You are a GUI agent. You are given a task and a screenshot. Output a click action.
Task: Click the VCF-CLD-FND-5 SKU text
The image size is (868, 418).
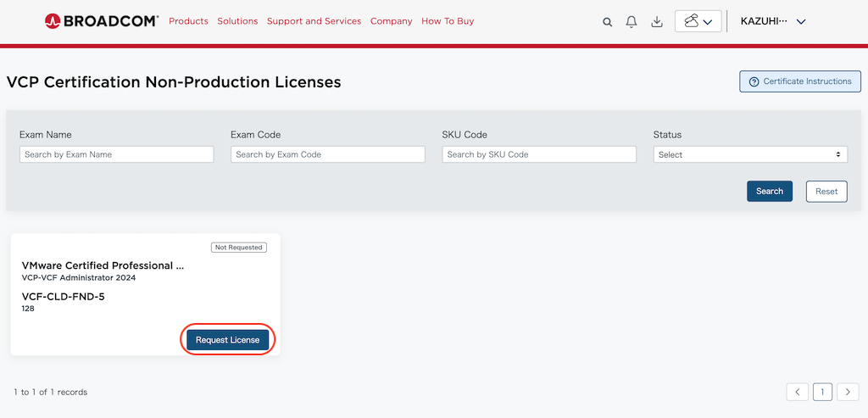63,297
